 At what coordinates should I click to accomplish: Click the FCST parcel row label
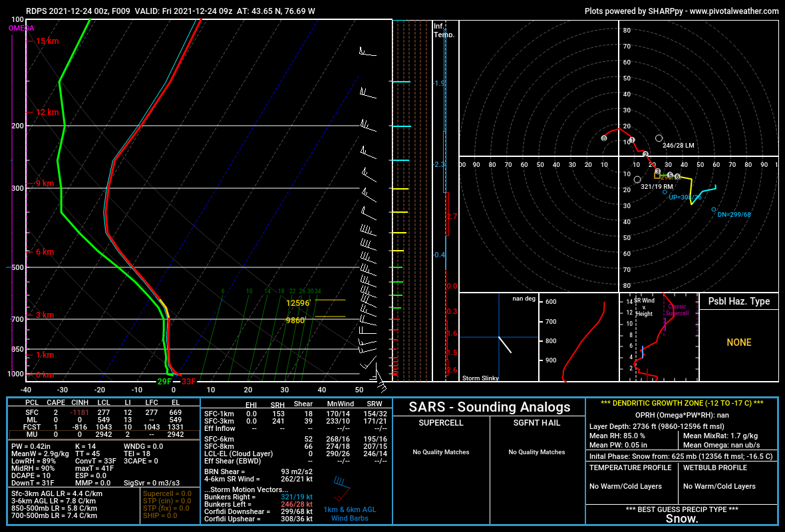[32, 428]
